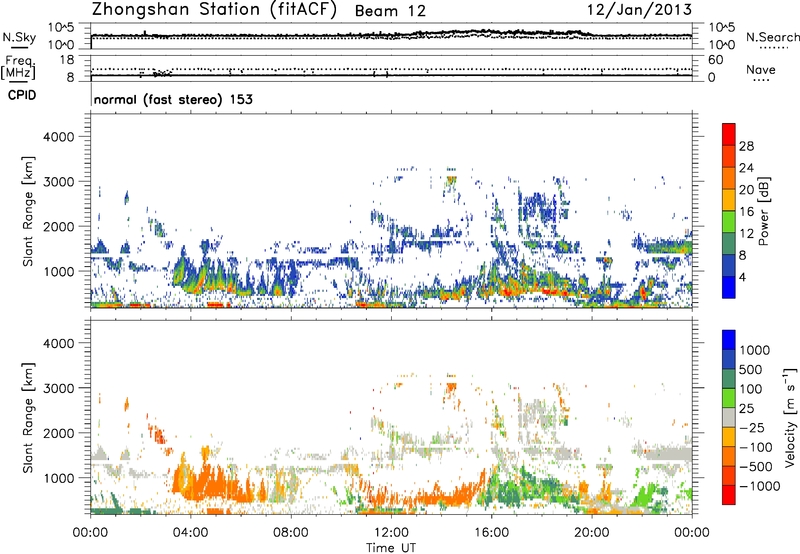800x554 pixels.
Task: Click the 04:00 time axis tick label
Action: point(190,533)
